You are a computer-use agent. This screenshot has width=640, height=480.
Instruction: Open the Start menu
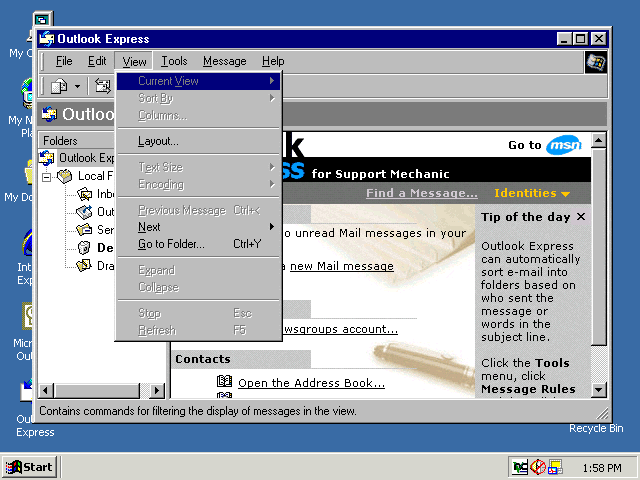pos(29,467)
